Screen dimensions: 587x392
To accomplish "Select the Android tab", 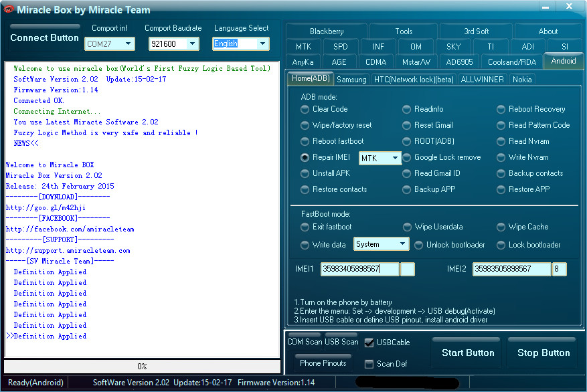I will point(564,61).
